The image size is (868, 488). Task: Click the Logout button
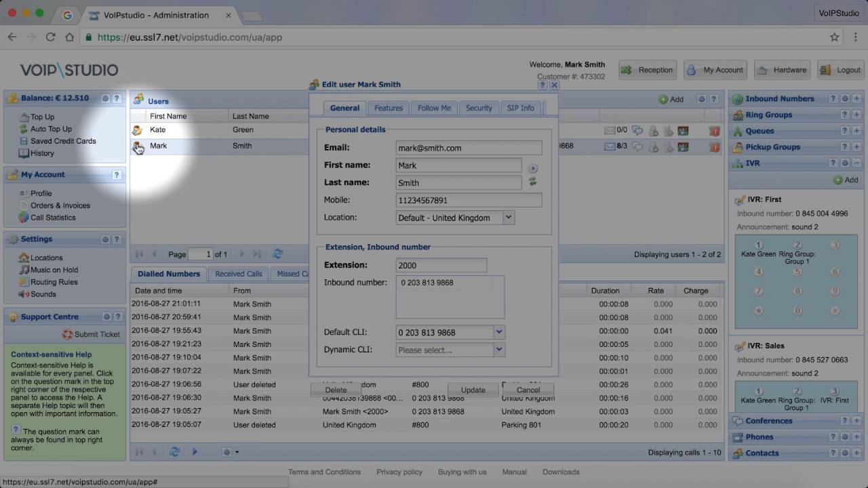click(841, 70)
